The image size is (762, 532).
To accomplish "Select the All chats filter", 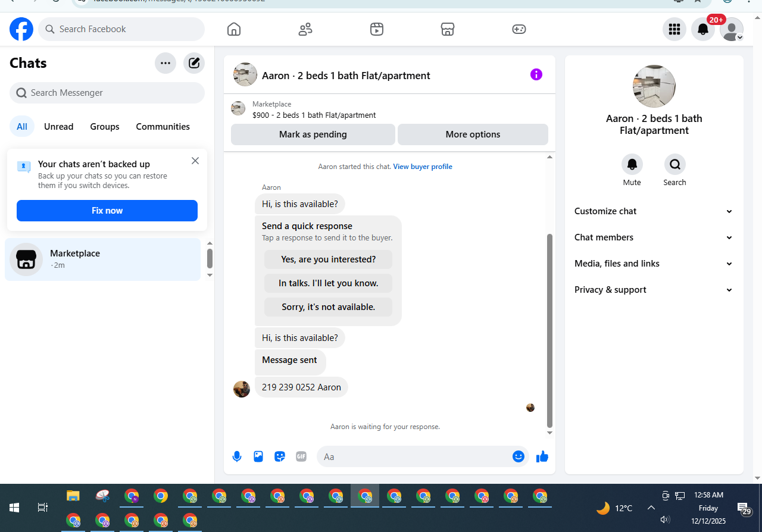I will (x=22, y=127).
